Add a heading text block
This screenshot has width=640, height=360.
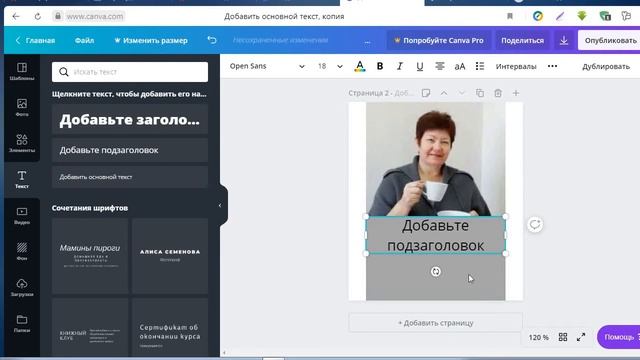pos(130,120)
